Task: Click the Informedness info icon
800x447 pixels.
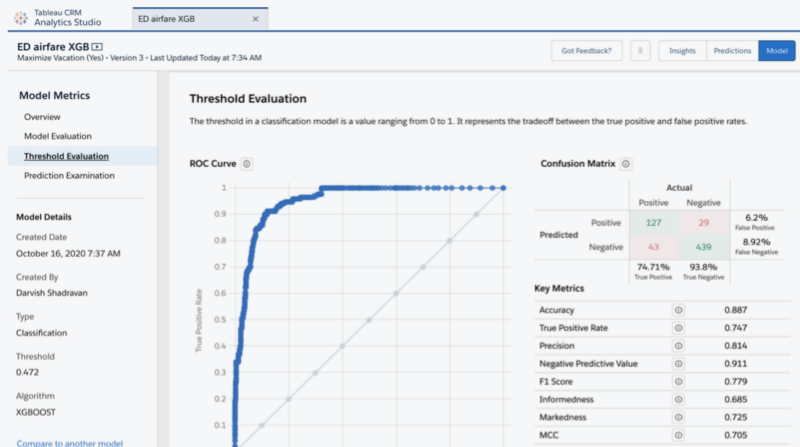Action: point(678,400)
